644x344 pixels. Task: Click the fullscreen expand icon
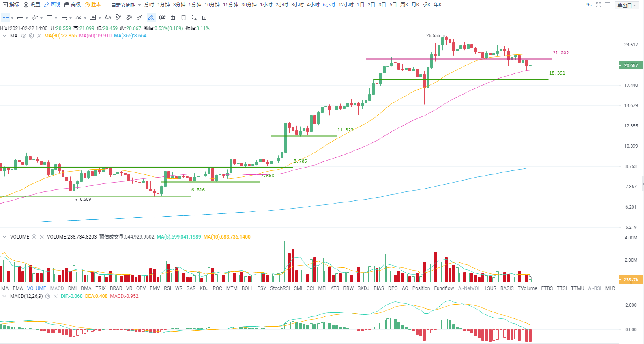[599, 5]
